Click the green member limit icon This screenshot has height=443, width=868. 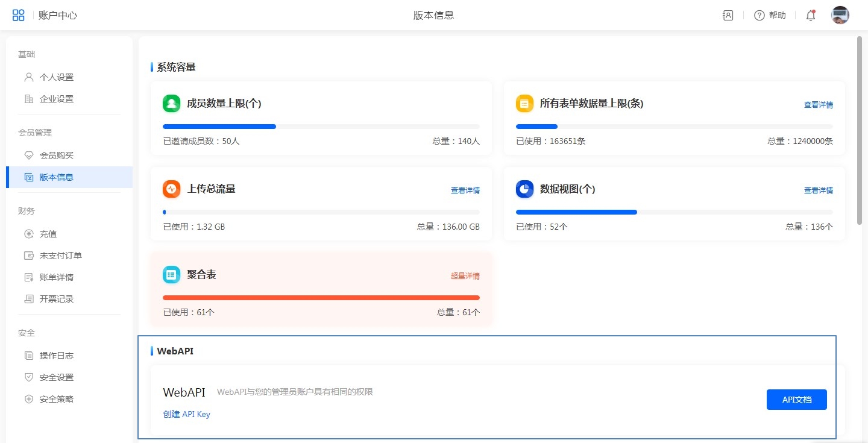[172, 103]
